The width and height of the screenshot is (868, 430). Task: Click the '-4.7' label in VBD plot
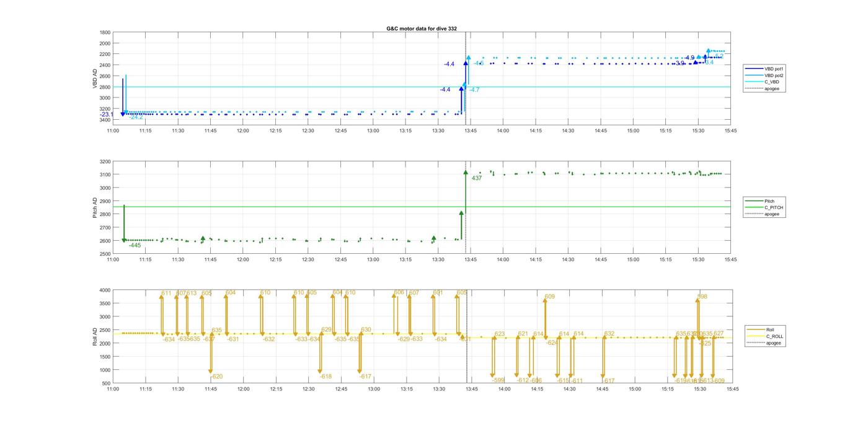coord(474,90)
